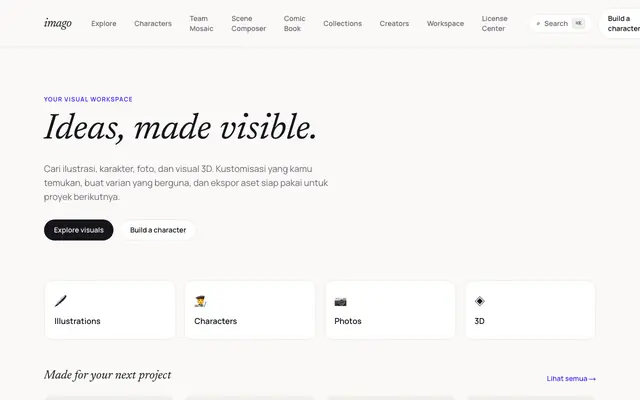Go to Collections page
The height and width of the screenshot is (400, 640).
click(x=342, y=24)
